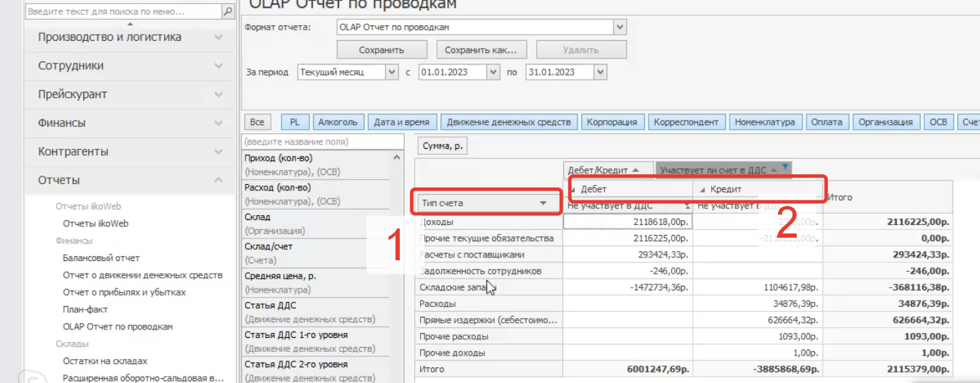Viewport: 980px width, 383px height.
Task: Toggle the Дата и время field group
Action: pos(403,122)
